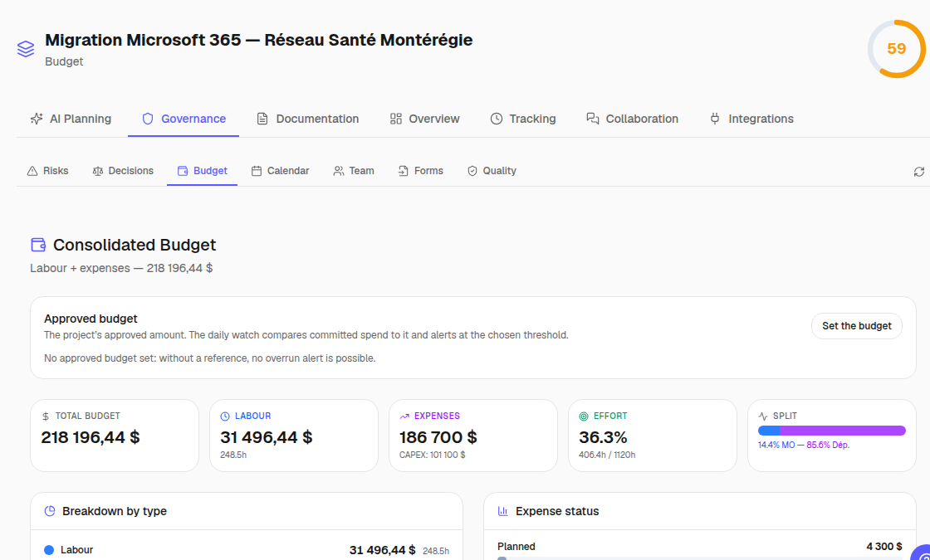The width and height of the screenshot is (930, 560).
Task: View the Calendar sub-tab
Action: [x=280, y=171]
